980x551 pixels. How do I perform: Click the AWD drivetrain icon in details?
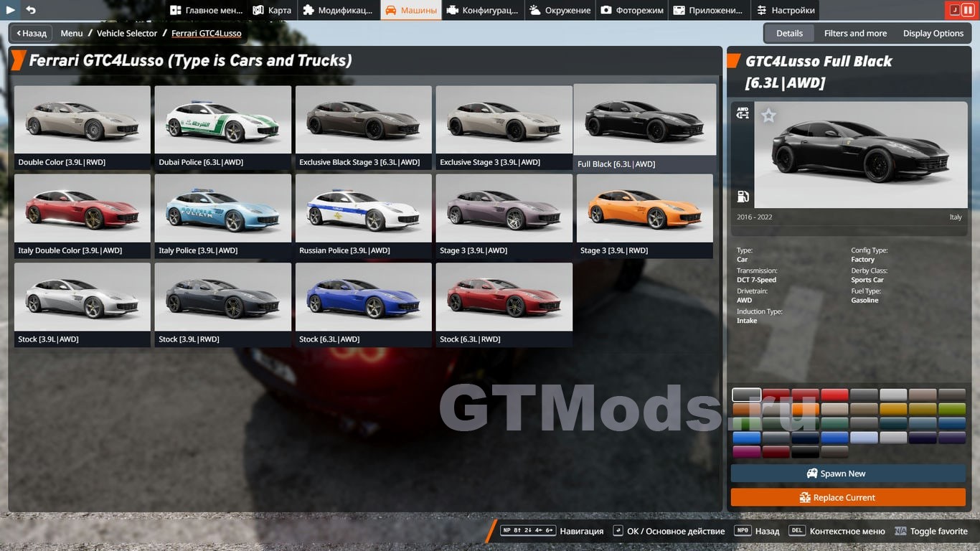click(x=743, y=113)
